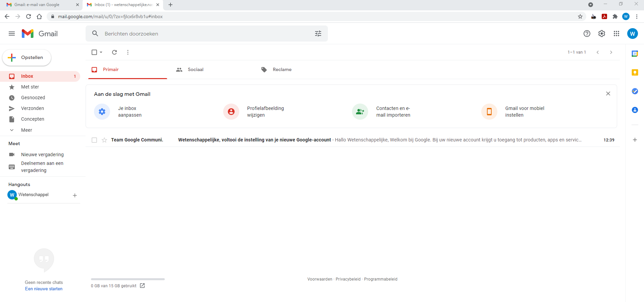Click the Opstellen compose button
Screen dimensions: 644x302
[x=27, y=58]
